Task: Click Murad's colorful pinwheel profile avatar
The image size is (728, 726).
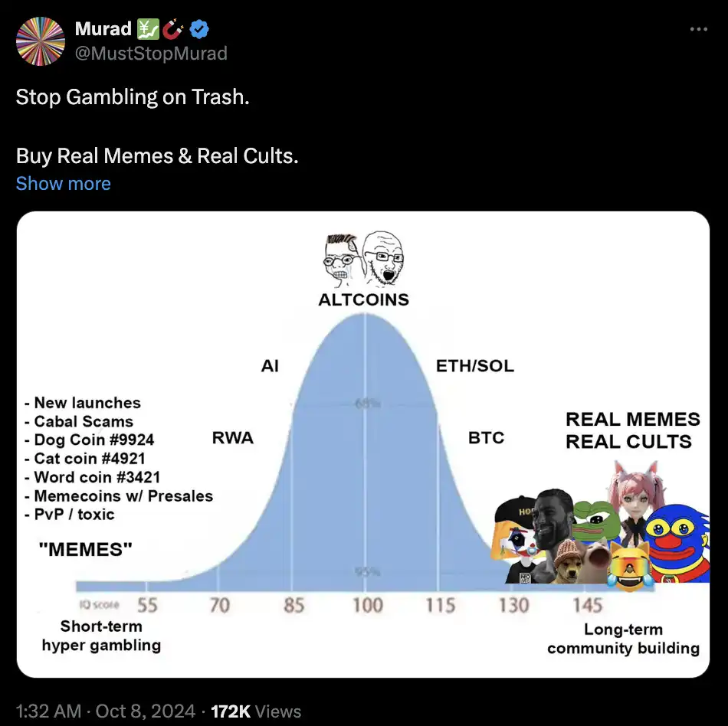Action: [39, 41]
